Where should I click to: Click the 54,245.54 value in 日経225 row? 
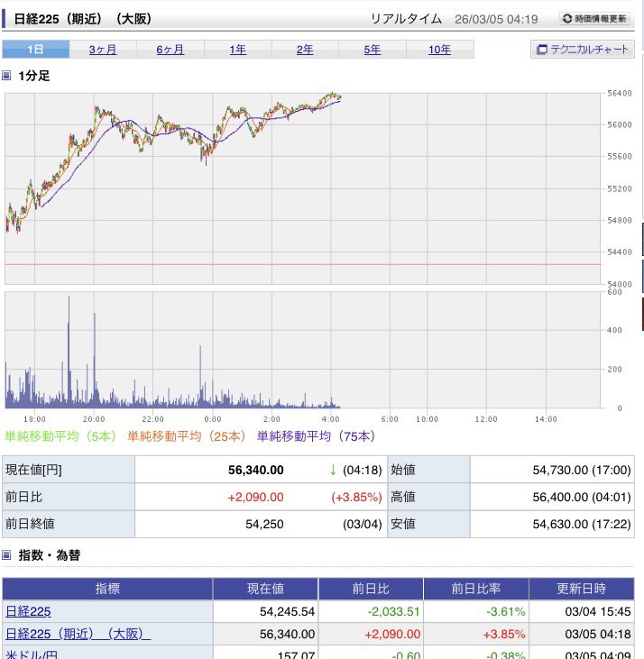point(287,611)
